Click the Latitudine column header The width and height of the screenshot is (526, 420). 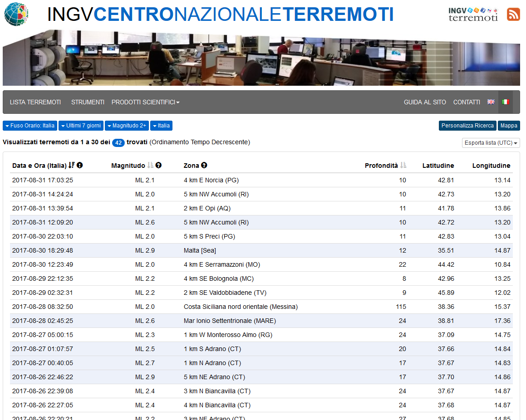click(438, 165)
